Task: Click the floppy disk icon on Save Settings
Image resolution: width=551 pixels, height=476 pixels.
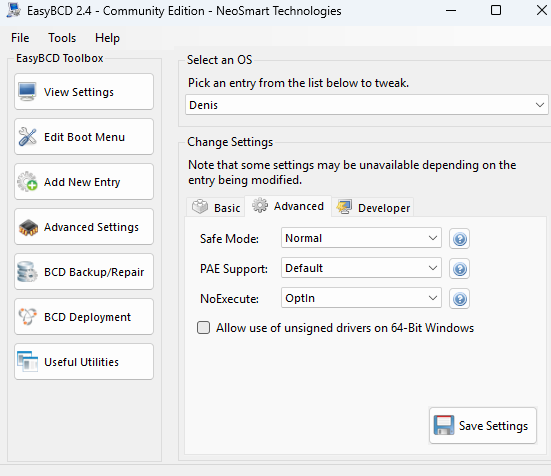Action: [443, 425]
